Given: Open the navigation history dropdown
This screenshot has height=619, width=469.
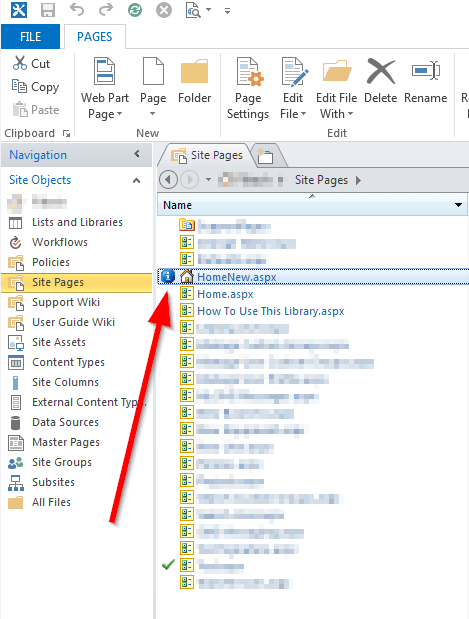Looking at the screenshot, I should click(x=208, y=180).
